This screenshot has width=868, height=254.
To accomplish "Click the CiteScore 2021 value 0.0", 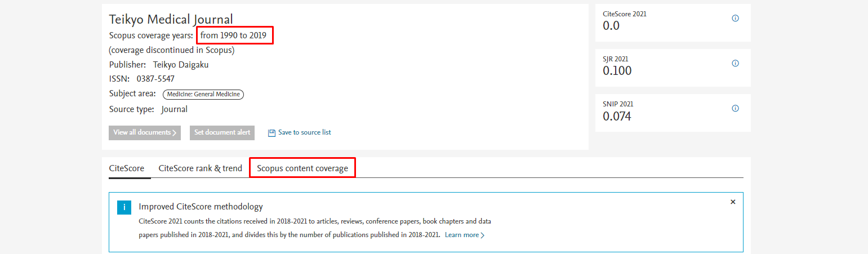I will pos(611,26).
